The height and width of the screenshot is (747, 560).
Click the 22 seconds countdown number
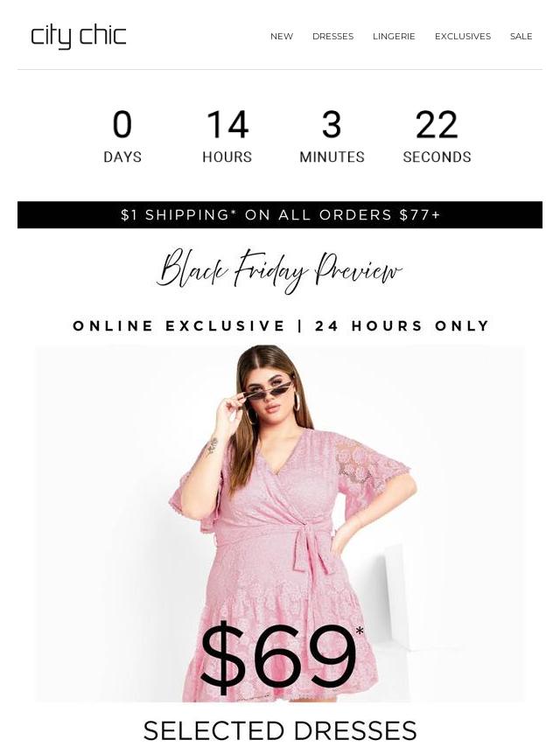point(437,124)
